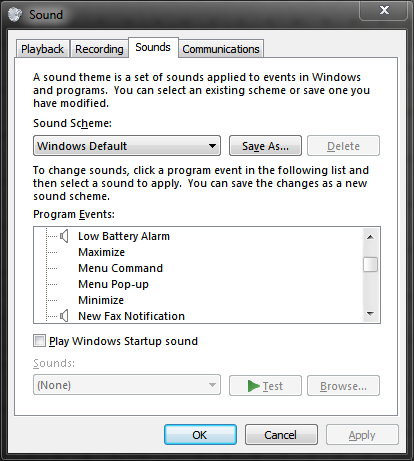Select the New Fax Notification event
The height and width of the screenshot is (461, 414).
pos(131,316)
